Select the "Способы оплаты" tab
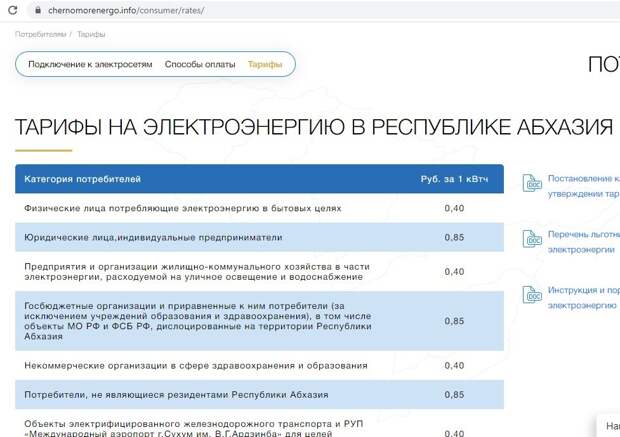 click(x=200, y=64)
